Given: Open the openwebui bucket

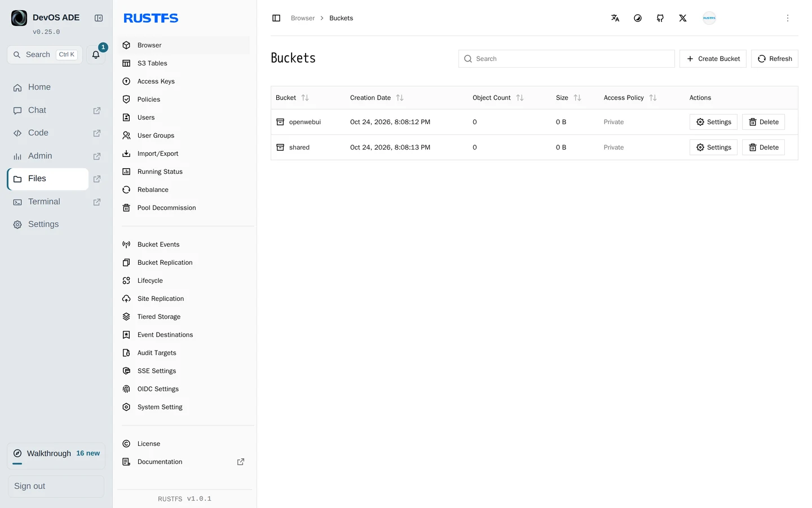Looking at the screenshot, I should pyautogui.click(x=304, y=122).
